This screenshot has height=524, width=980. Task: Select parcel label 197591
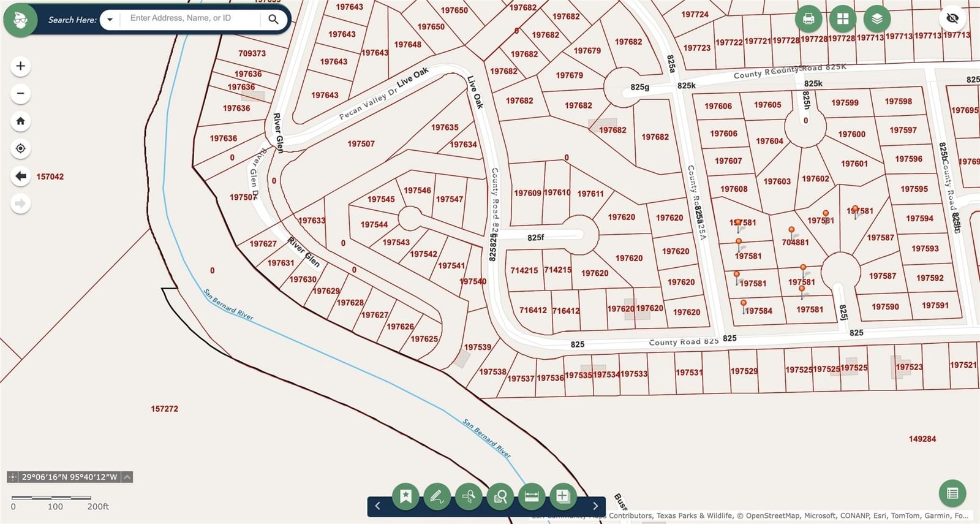pyautogui.click(x=935, y=306)
